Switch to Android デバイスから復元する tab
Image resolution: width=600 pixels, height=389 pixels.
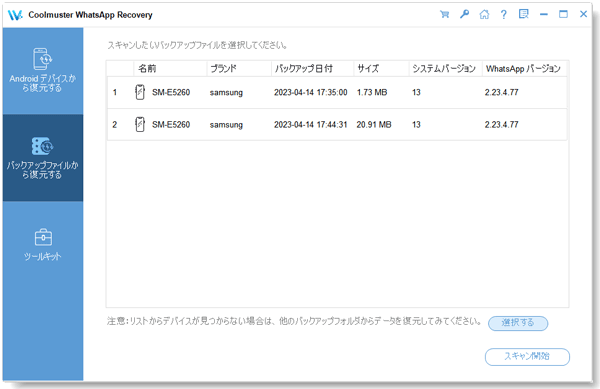(43, 71)
